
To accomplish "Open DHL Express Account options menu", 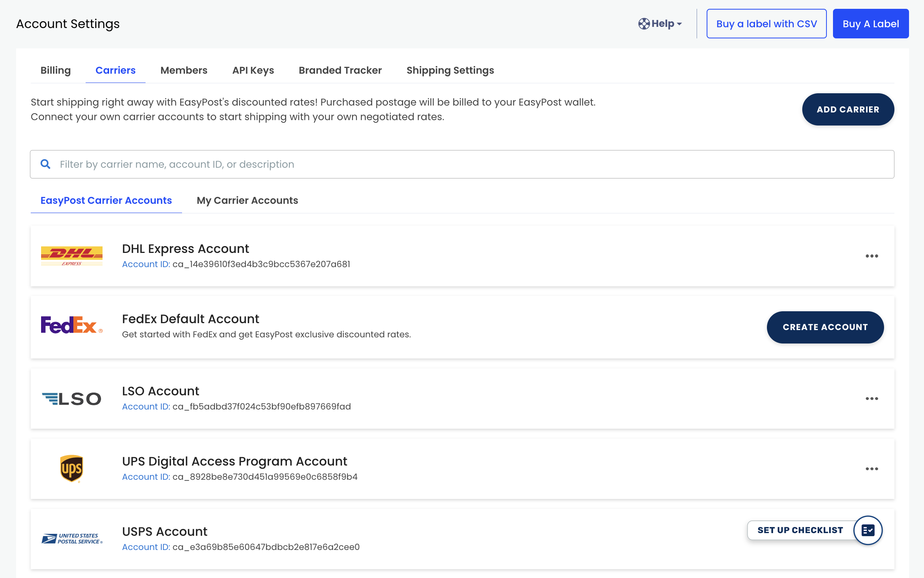I will pyautogui.click(x=872, y=256).
